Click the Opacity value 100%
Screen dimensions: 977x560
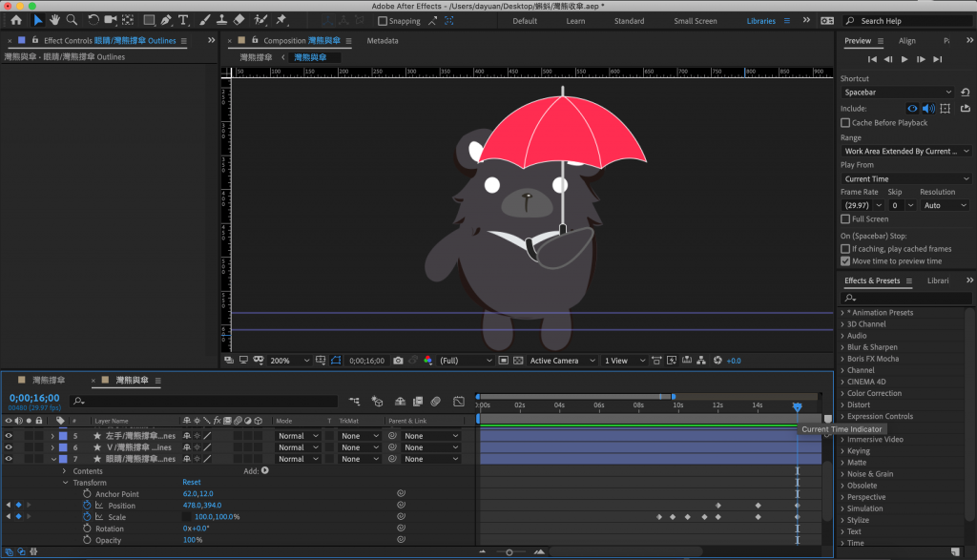point(193,540)
